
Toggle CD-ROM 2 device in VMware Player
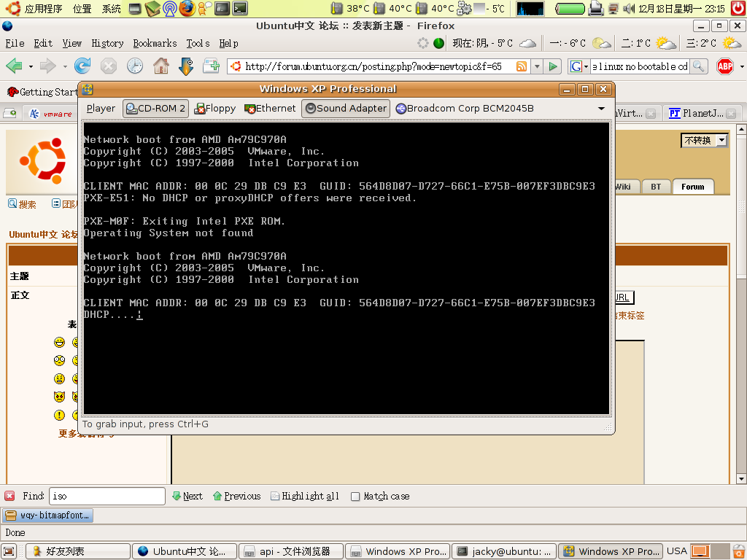[155, 109]
